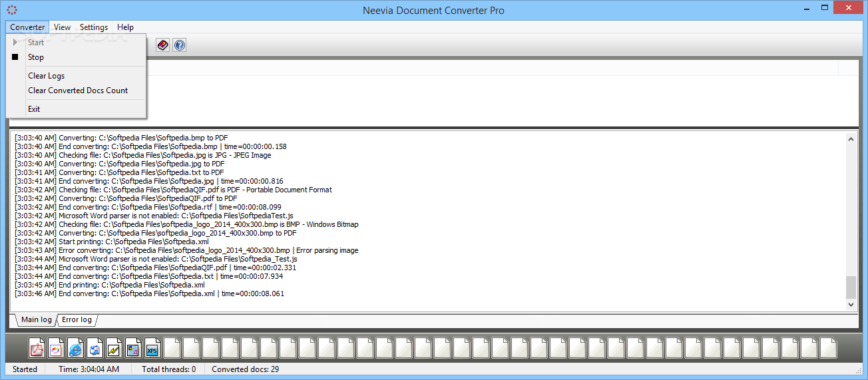Select the publisher layout document icon

(132, 348)
